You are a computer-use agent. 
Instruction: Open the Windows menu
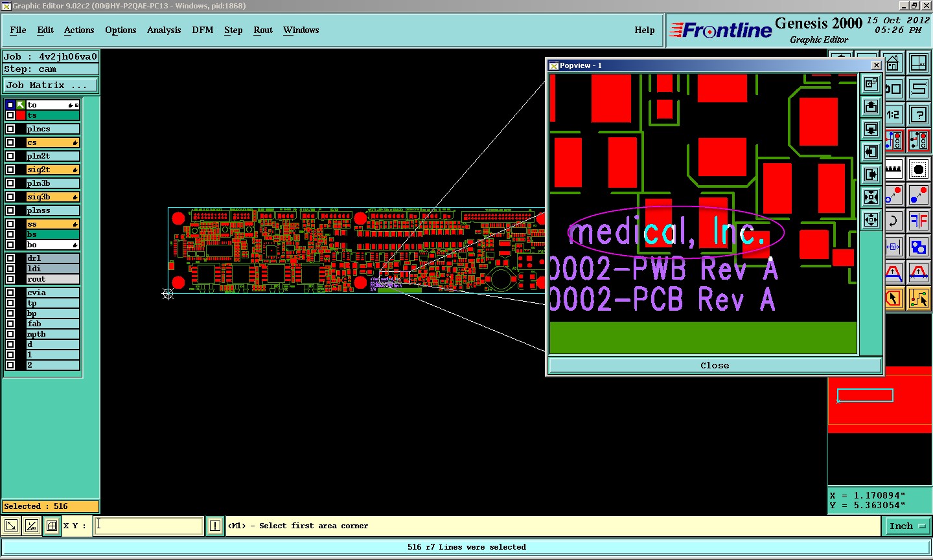(x=301, y=30)
